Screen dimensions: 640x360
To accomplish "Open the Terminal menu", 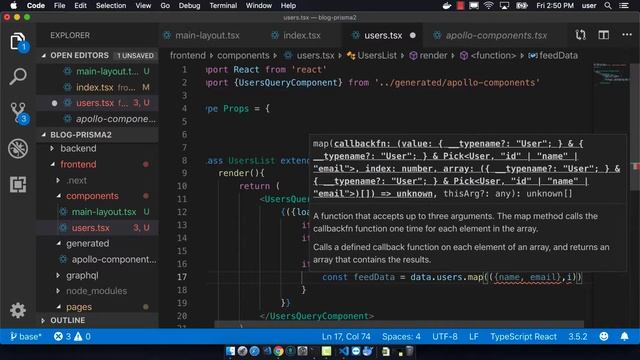I will click(x=223, y=6).
